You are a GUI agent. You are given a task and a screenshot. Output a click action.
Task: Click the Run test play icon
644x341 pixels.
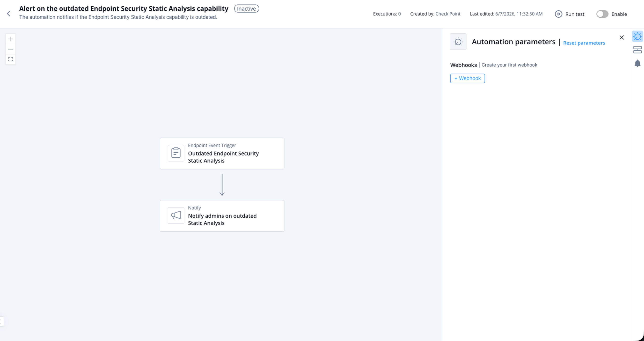558,14
